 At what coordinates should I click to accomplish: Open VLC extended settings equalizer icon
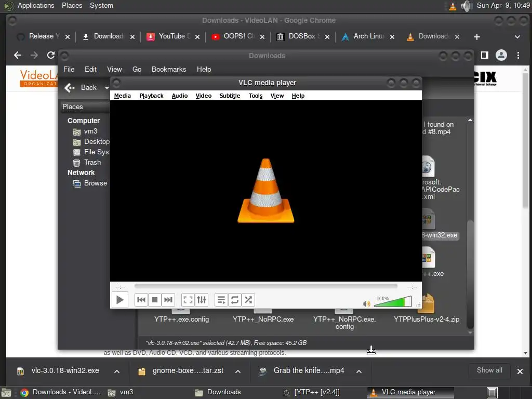(202, 300)
